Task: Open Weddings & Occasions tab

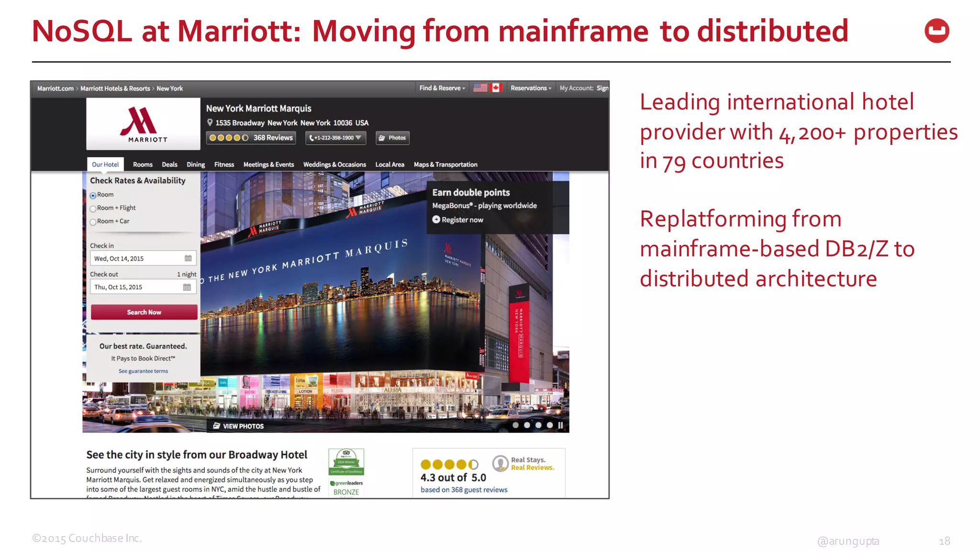Action: [334, 165]
